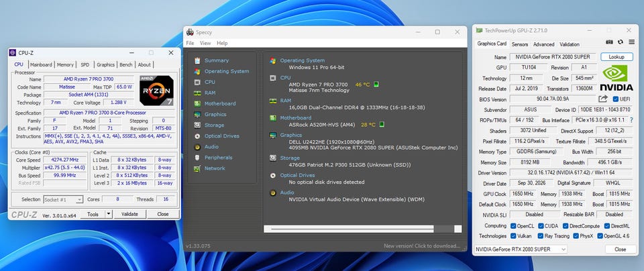Click the BIOS share/export arrow icon

point(603,99)
